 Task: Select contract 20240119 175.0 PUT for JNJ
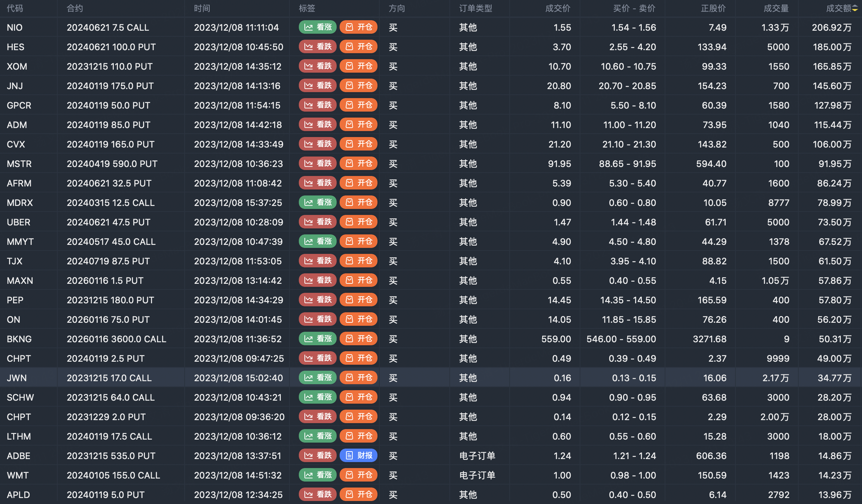pyautogui.click(x=110, y=86)
